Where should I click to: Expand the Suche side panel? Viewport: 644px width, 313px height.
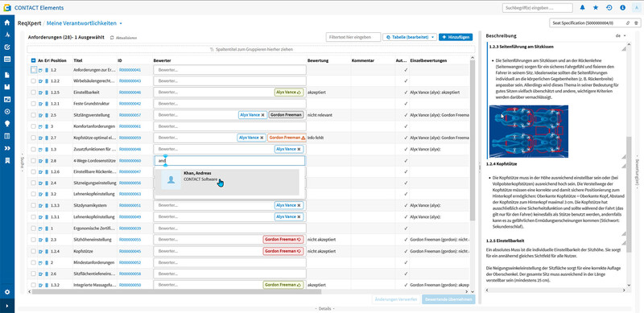tap(23, 163)
